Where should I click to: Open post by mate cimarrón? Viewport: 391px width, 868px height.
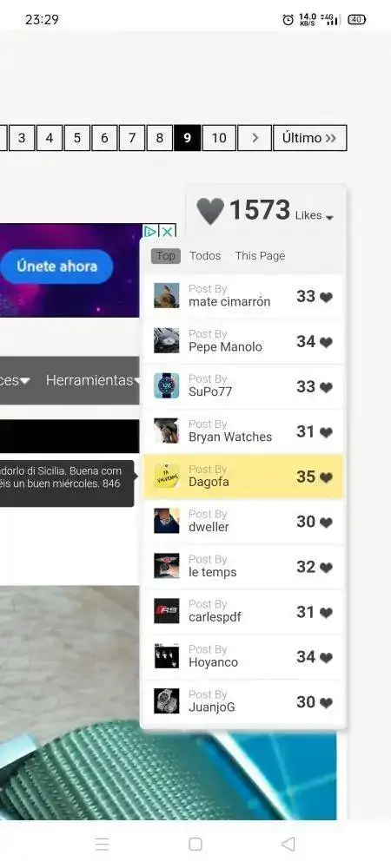coord(242,296)
